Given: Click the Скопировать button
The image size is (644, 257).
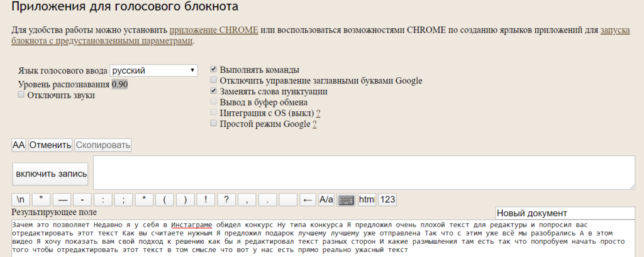Looking at the screenshot, I should (x=103, y=145).
